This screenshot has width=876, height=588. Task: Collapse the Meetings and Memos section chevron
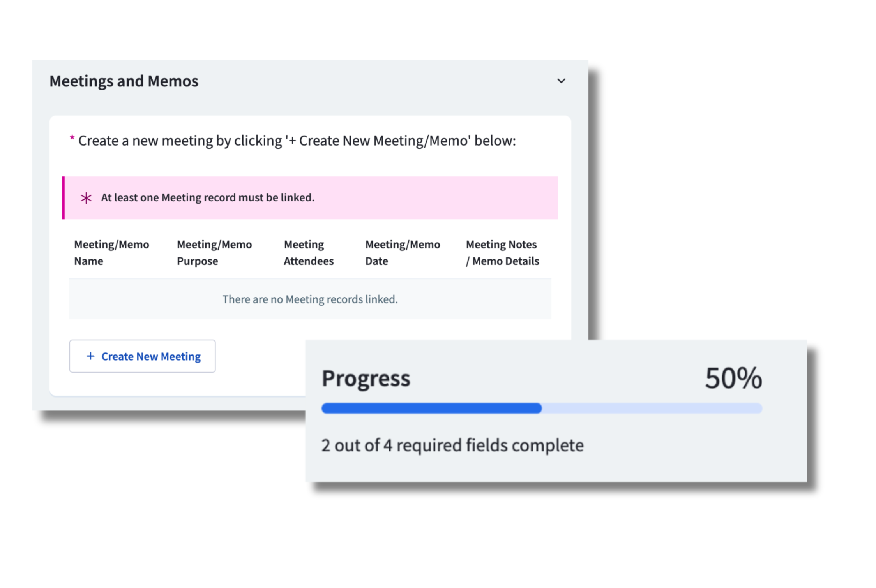(x=561, y=81)
